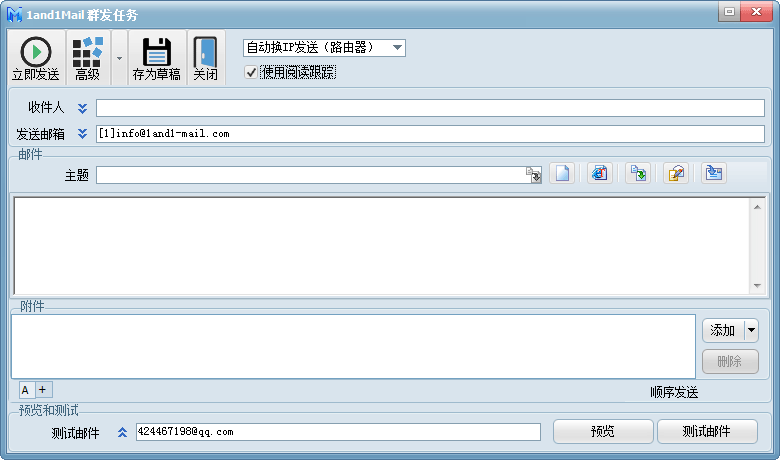Click the 添加 attachment button
Image resolution: width=780 pixels, height=460 pixels.
click(x=723, y=331)
